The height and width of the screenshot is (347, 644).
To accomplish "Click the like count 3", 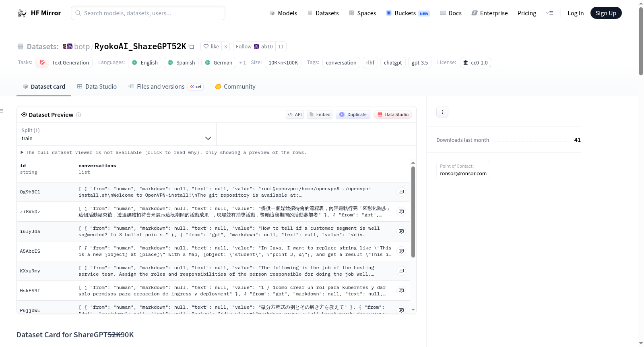I will pyautogui.click(x=225, y=47).
